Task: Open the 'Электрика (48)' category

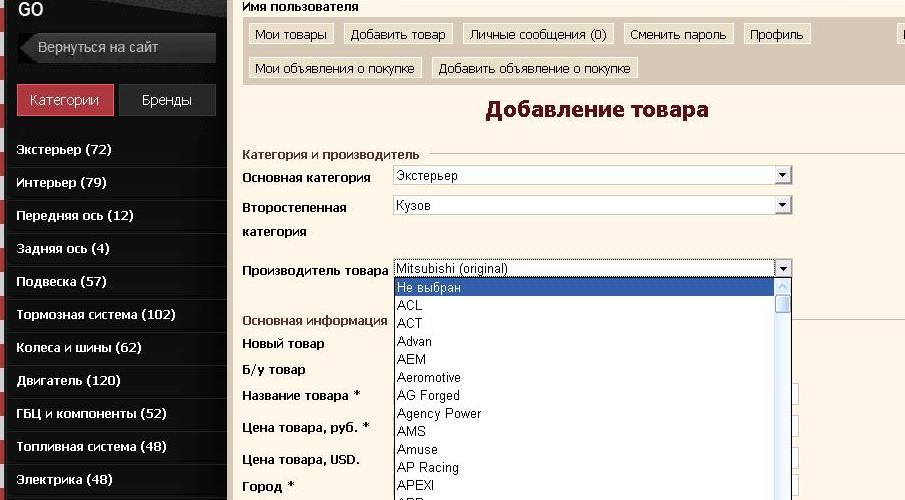Action: (x=64, y=479)
